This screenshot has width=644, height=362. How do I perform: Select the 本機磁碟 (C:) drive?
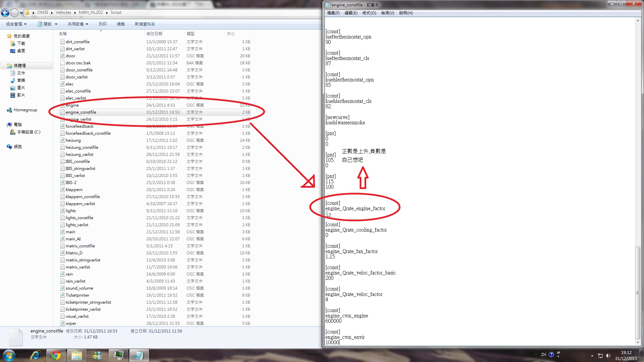coord(29,132)
